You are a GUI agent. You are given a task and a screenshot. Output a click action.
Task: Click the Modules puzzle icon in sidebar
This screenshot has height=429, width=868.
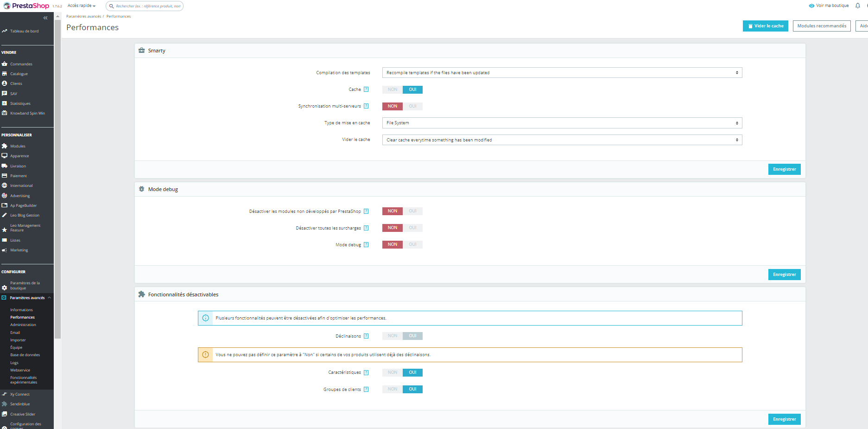coord(5,146)
